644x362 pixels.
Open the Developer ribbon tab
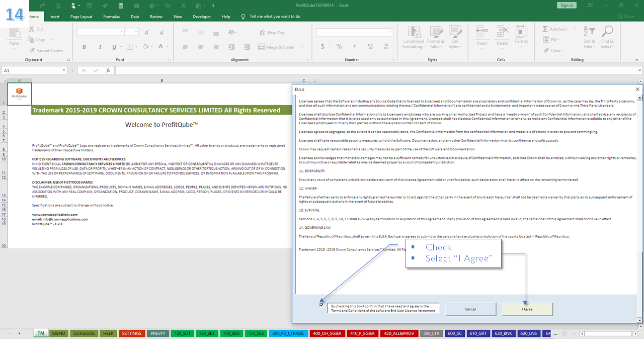click(x=202, y=17)
